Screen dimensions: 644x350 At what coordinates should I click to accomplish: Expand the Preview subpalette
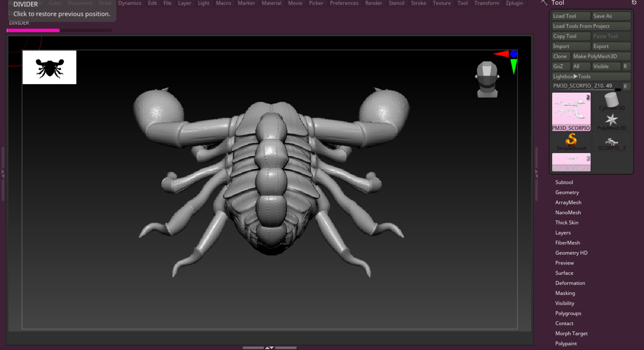564,263
